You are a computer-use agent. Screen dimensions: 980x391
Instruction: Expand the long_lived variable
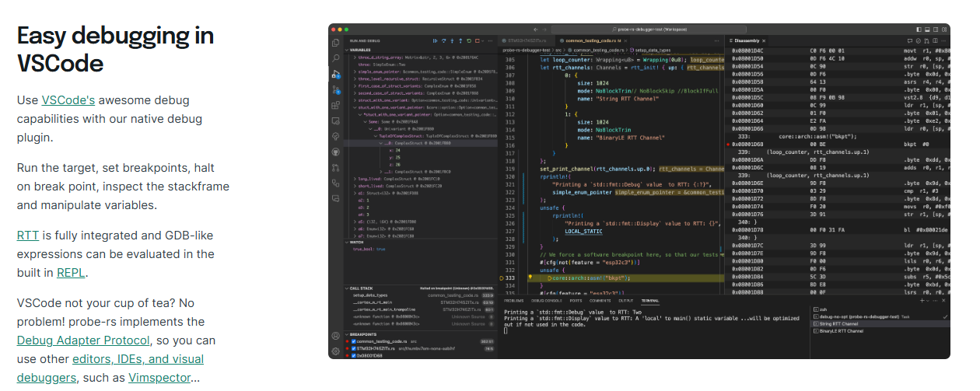(x=355, y=179)
